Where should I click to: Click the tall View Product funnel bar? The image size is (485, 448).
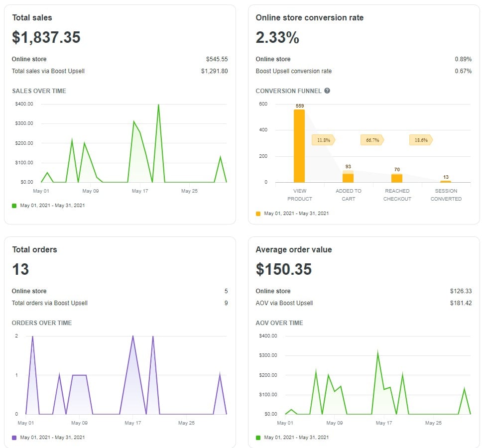[299, 146]
